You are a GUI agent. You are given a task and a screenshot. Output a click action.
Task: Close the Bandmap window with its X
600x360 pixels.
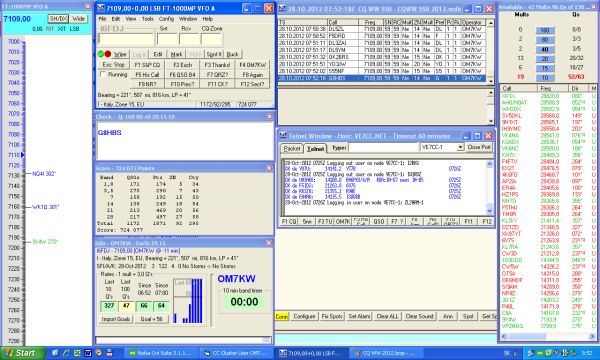pos(88,7)
